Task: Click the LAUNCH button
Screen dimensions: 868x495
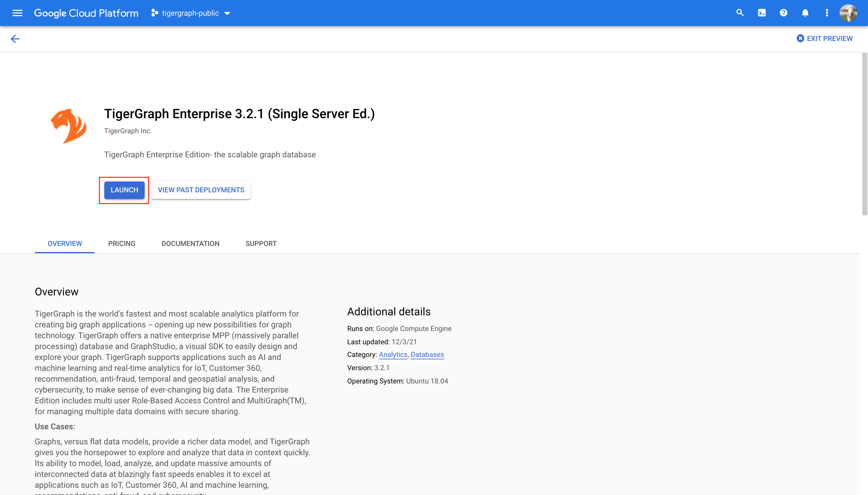Action: 123,190
